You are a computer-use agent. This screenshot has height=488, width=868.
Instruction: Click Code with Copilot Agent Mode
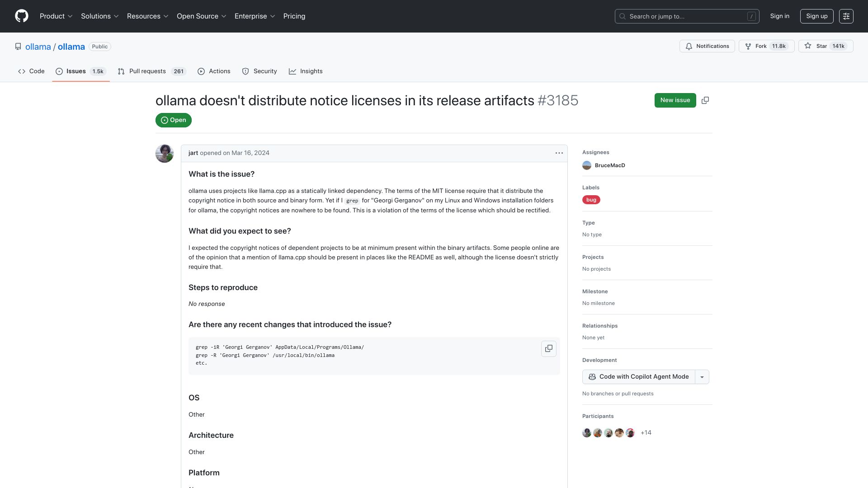639,377
